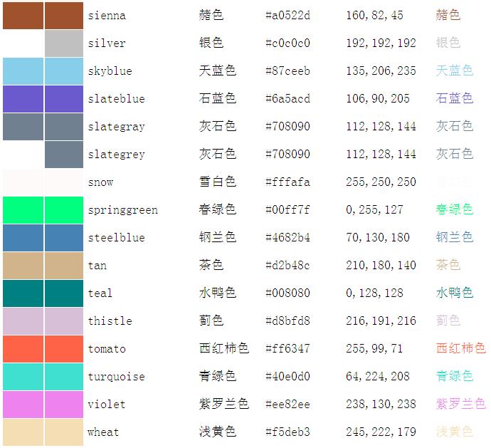Screen dimensions: 491x448
Task: Select the "slateblue" name
Action: coord(117,99)
